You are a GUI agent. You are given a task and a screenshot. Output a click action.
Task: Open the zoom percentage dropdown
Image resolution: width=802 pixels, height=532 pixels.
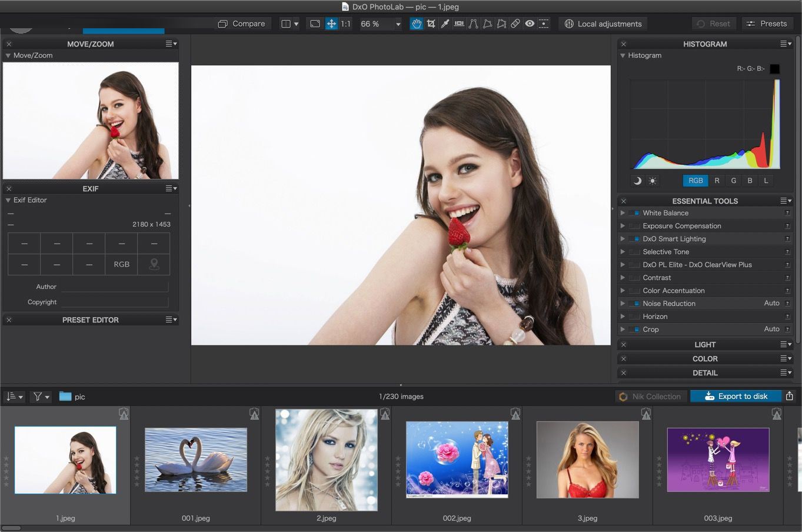(x=398, y=24)
